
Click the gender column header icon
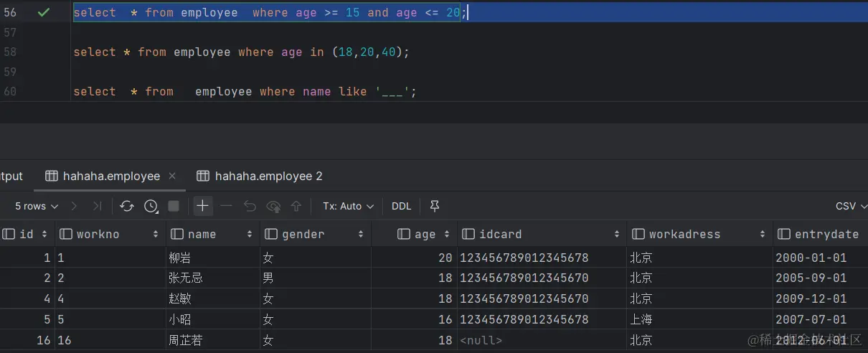click(271, 234)
